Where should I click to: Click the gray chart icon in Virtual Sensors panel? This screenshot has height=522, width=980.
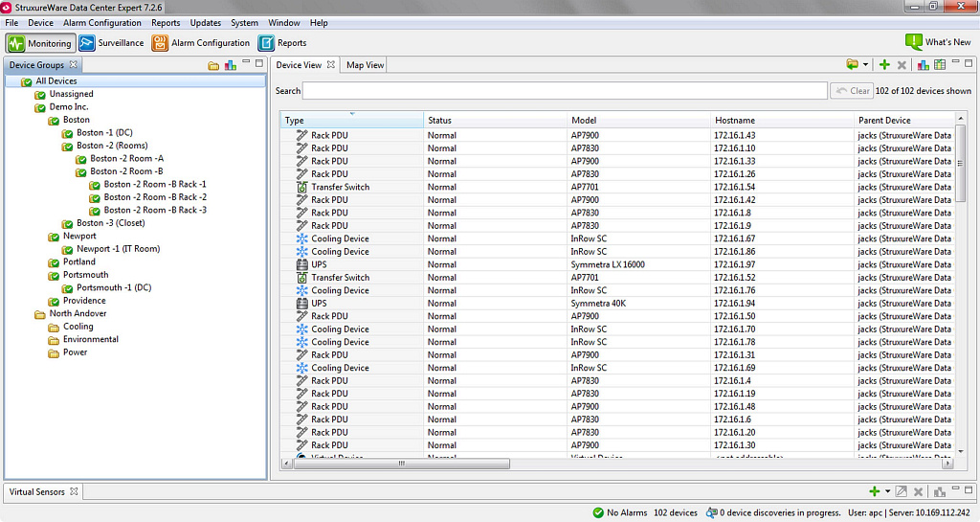pyautogui.click(x=940, y=492)
